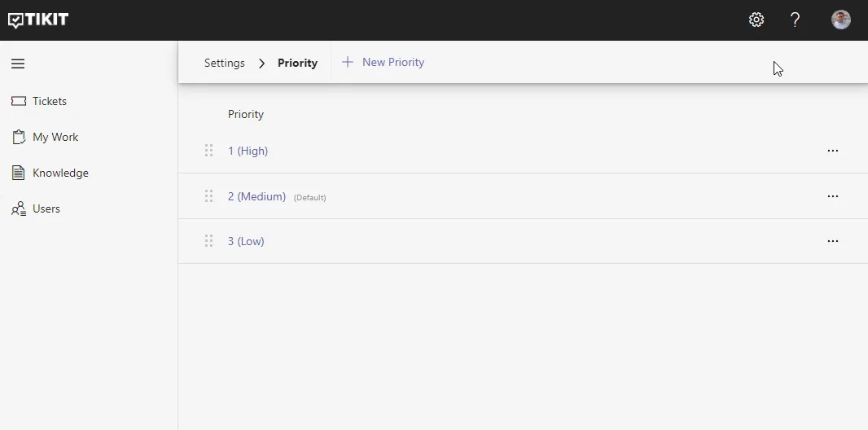Open the more options menu for 3 (Low)
This screenshot has height=430, width=868.
tap(832, 241)
